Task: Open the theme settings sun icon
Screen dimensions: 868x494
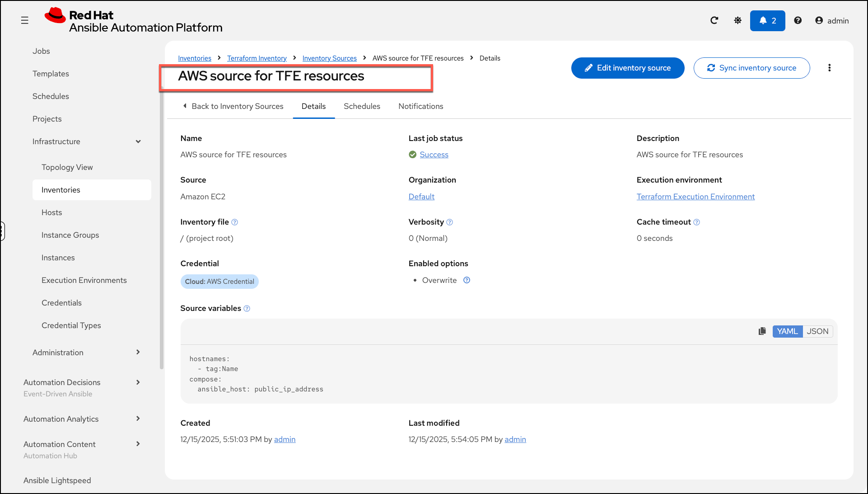Action: (x=737, y=20)
